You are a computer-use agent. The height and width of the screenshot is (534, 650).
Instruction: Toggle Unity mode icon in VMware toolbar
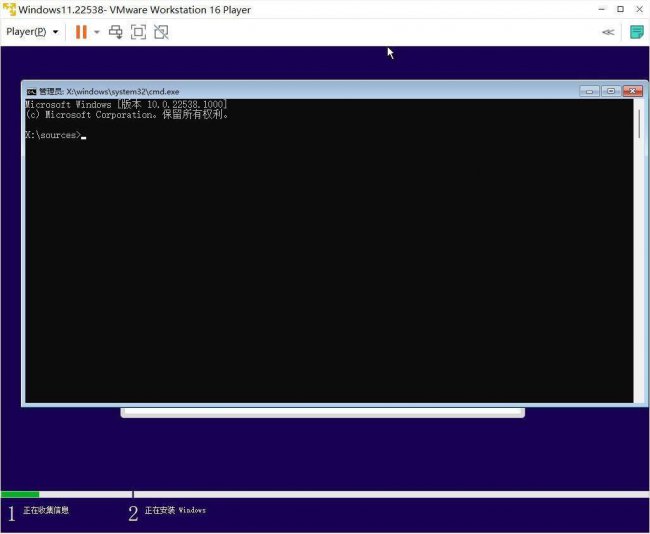coord(161,32)
